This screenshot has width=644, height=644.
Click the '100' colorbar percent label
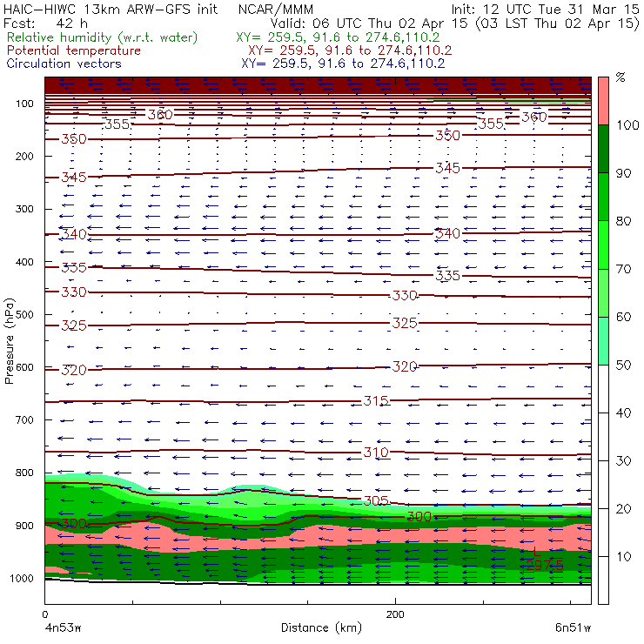(x=628, y=125)
